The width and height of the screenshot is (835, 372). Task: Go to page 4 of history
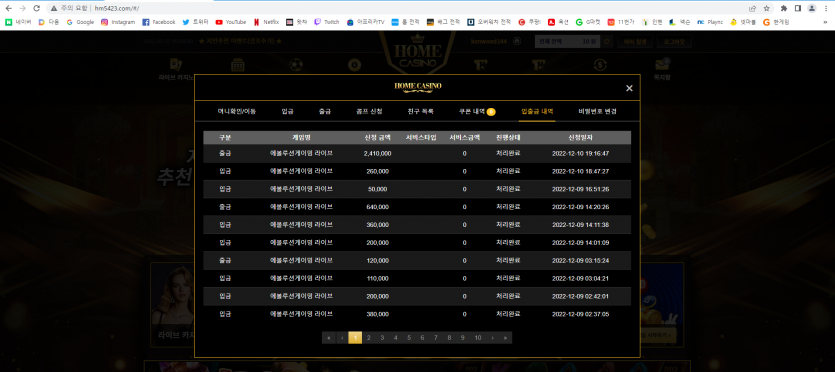[x=395, y=338]
